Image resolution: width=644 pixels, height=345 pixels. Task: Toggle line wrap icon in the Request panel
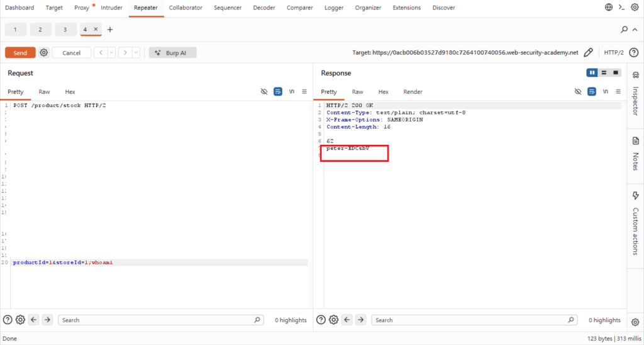pyautogui.click(x=278, y=91)
